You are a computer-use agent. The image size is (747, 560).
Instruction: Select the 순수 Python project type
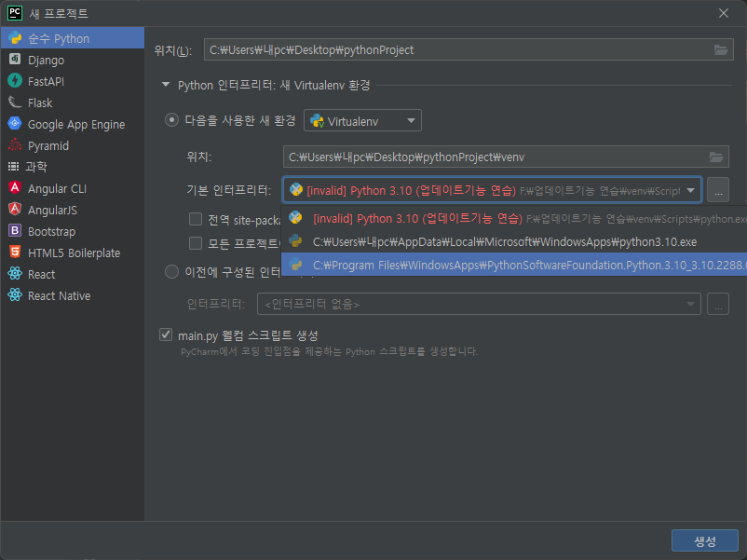[73, 38]
